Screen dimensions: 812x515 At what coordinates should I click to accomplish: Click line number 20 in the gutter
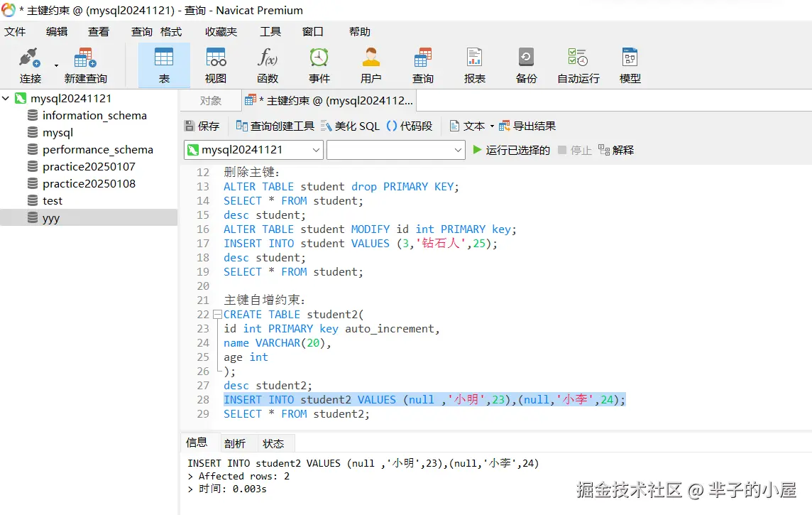coord(203,286)
